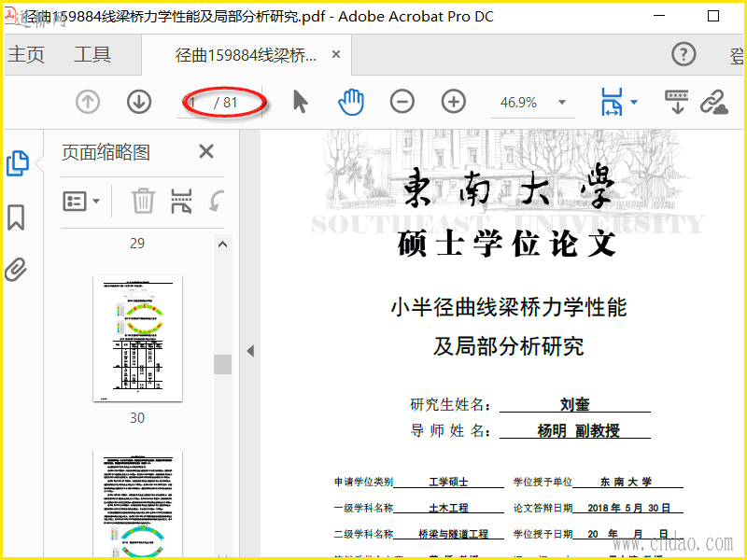This screenshot has width=747, height=560.
Task: Click the thumbnail label 29
Action: [x=137, y=244]
